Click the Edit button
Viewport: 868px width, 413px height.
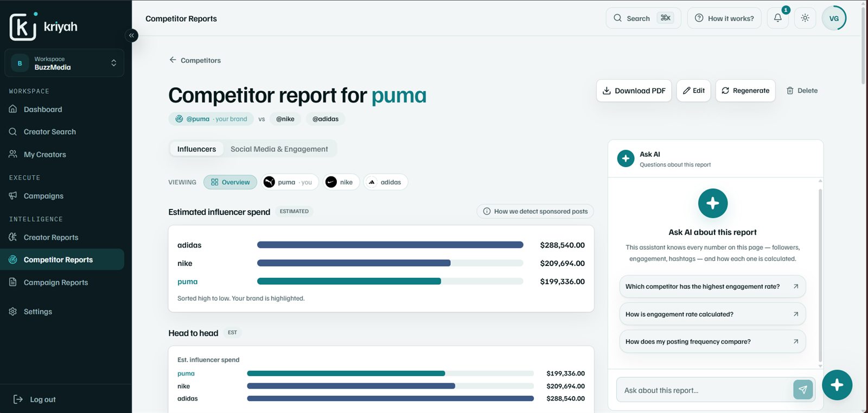click(694, 91)
